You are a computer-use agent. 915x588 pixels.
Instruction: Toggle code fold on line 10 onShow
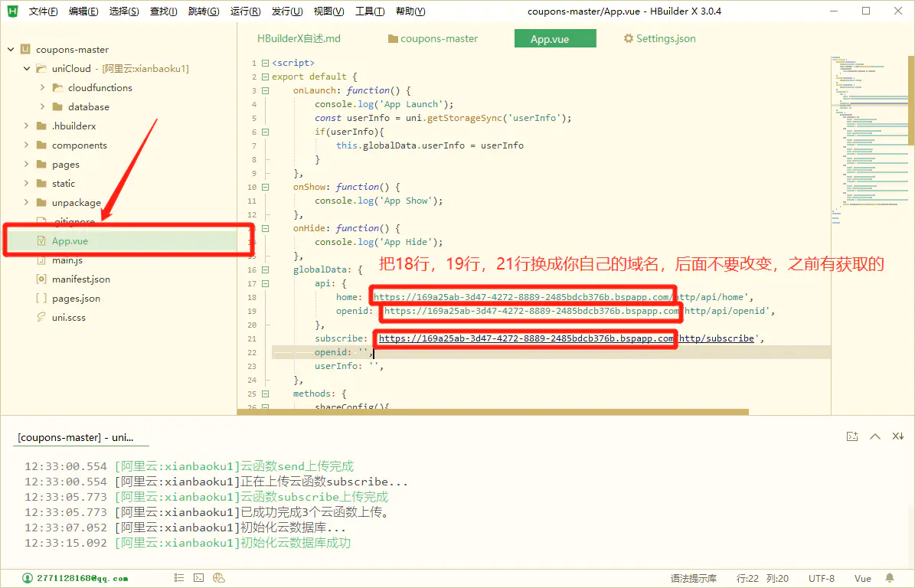[x=265, y=187]
